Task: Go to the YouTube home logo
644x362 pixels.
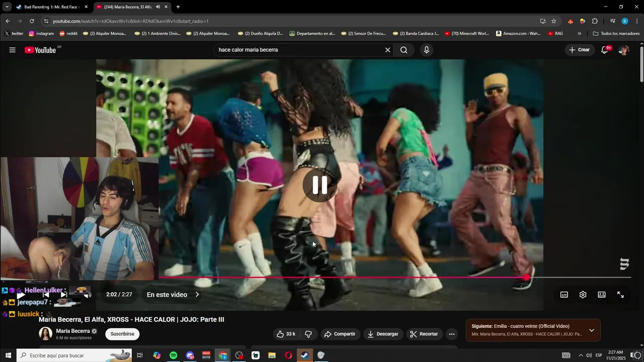Action: click(x=40, y=50)
